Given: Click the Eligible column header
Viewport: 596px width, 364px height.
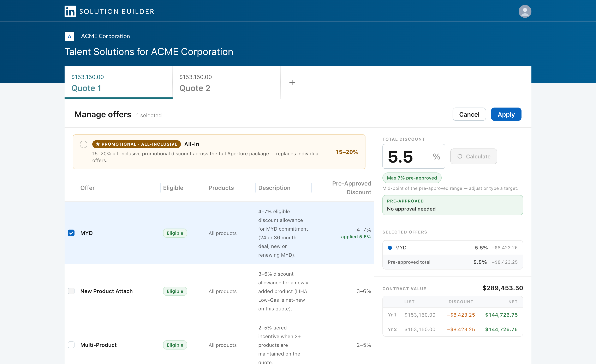Looking at the screenshot, I should coord(173,188).
